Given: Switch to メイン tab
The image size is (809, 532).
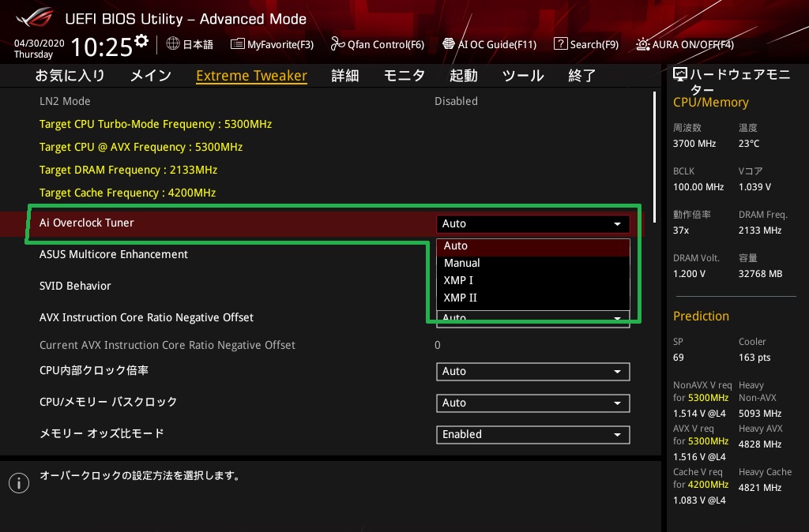Looking at the screenshot, I should pos(151,76).
